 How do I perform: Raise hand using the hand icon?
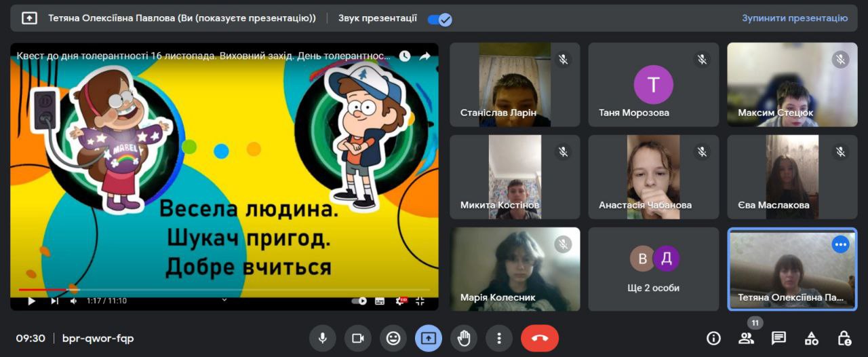(x=464, y=338)
